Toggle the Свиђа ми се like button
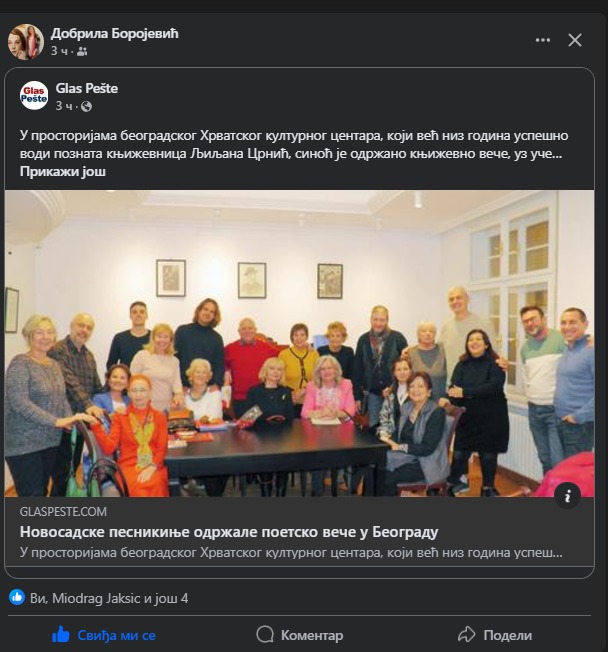608x652 pixels. pyautogui.click(x=104, y=635)
